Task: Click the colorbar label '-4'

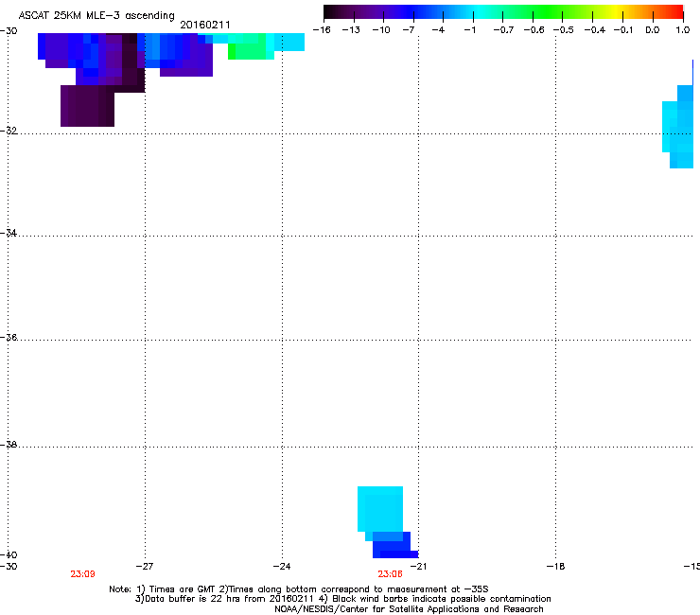Action: tap(438, 30)
